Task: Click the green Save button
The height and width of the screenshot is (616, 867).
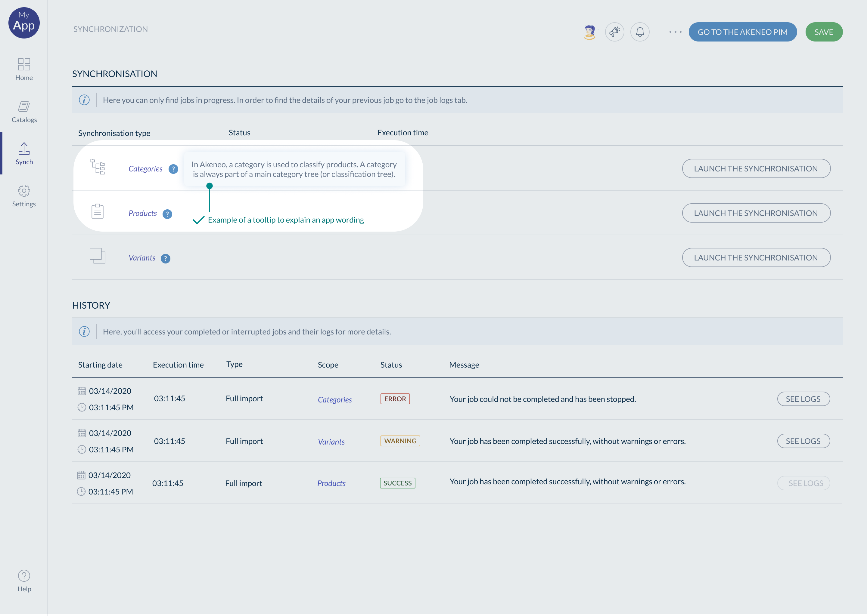Action: (823, 32)
